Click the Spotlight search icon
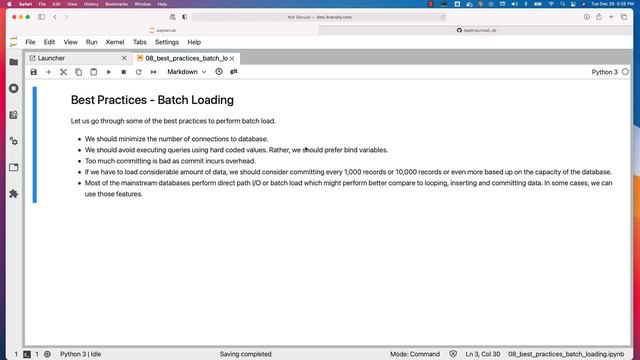This screenshot has height=360, width=640. coord(562,4)
